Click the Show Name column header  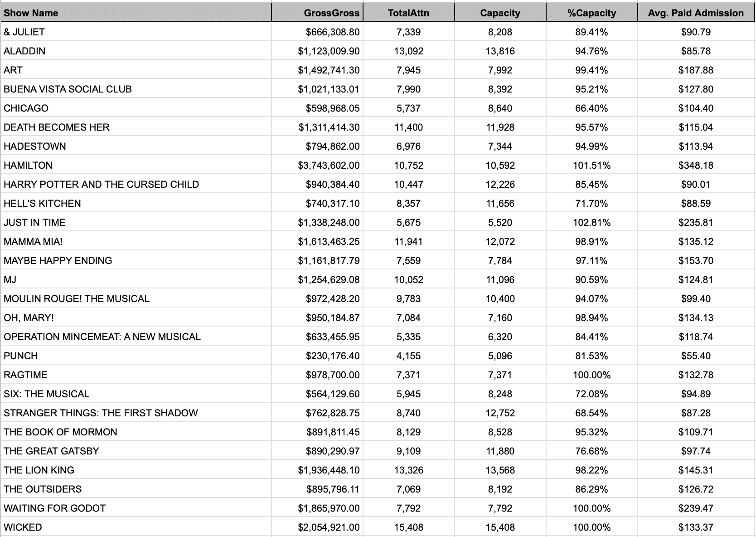[x=31, y=13]
